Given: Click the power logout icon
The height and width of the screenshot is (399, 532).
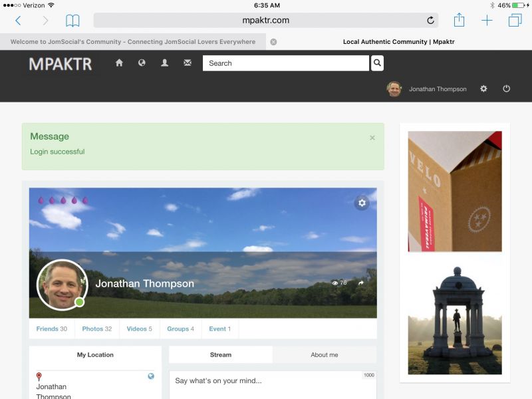Looking at the screenshot, I should pos(507,88).
